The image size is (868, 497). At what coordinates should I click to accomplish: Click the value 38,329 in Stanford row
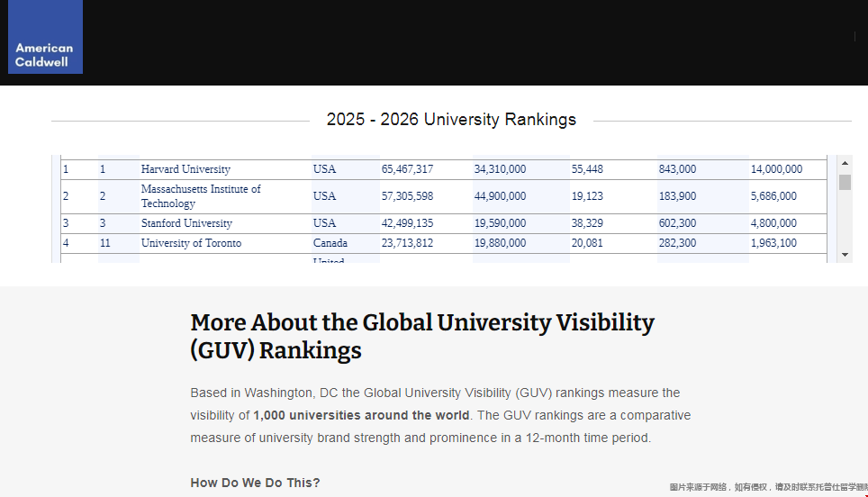[x=587, y=223]
